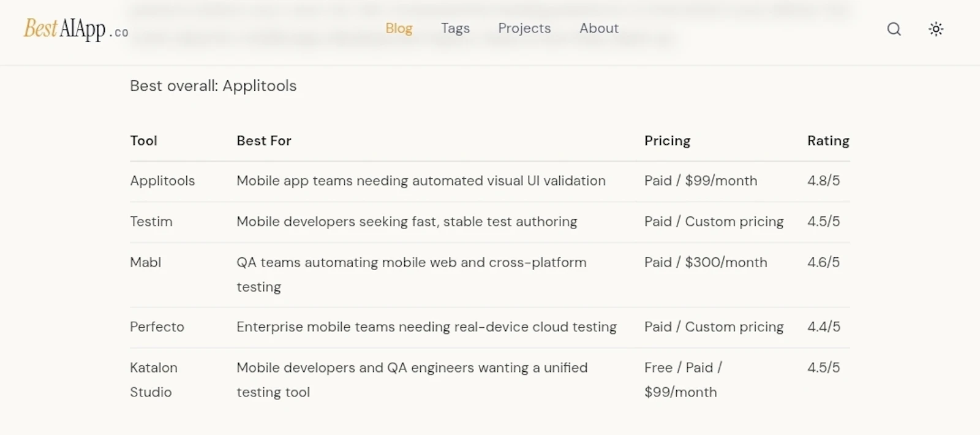Open the About nav item
The height and width of the screenshot is (435, 980).
tap(599, 28)
